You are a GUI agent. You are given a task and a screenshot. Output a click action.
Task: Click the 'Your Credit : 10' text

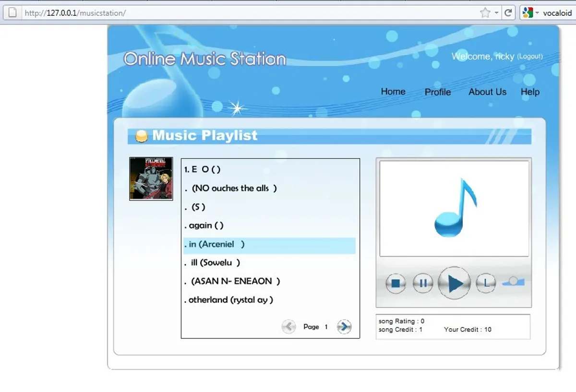(468, 330)
